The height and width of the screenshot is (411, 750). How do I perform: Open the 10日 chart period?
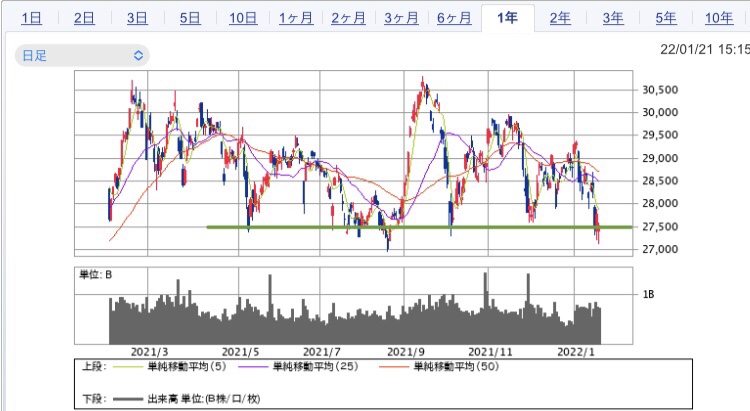(x=243, y=18)
